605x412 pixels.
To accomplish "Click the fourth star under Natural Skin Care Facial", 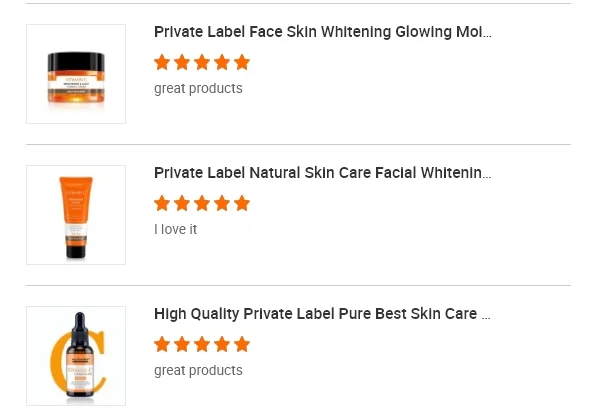I will pyautogui.click(x=222, y=204).
